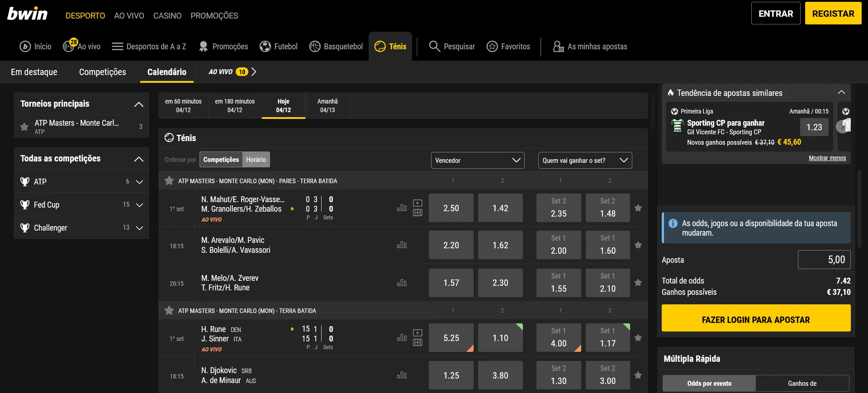Open scoreboard for Mahut/Roger-Vasselin match

(x=417, y=213)
